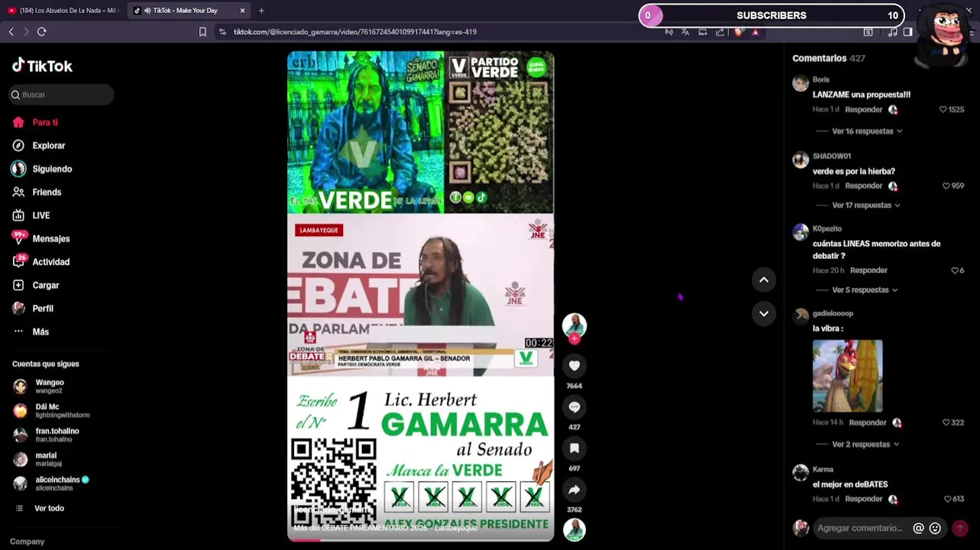Switch to the Los Abuelos De La Nada tab
This screenshot has height=550, width=980.
[x=62, y=11]
